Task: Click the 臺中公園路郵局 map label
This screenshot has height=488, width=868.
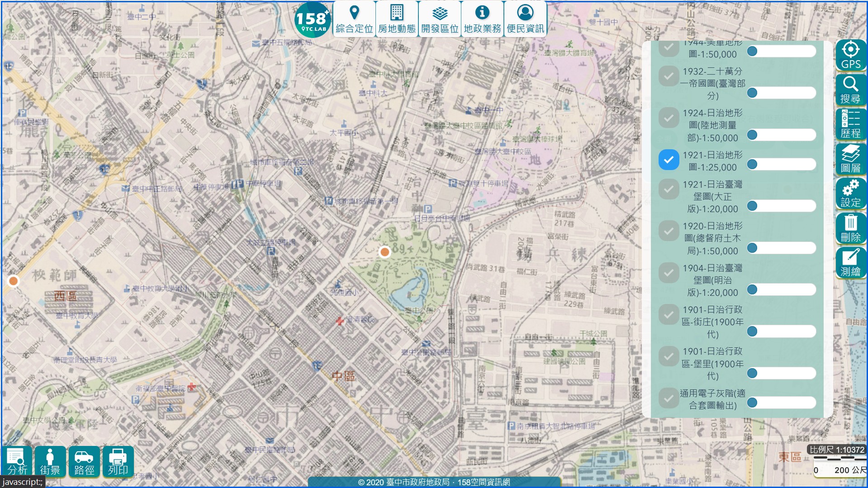Action: coord(426,352)
